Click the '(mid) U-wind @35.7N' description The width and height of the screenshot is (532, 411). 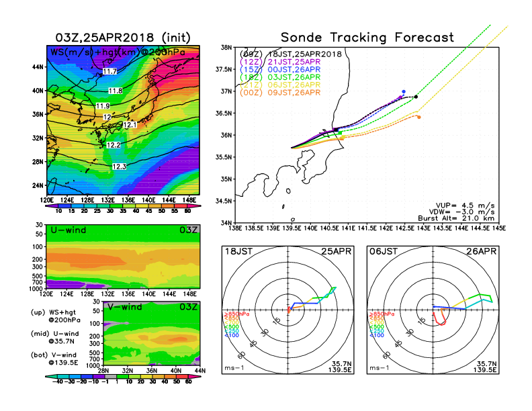pos(54,337)
